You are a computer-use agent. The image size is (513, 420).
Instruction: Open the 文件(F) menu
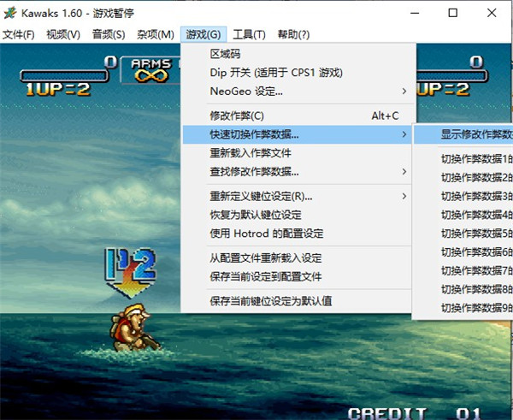[19, 34]
